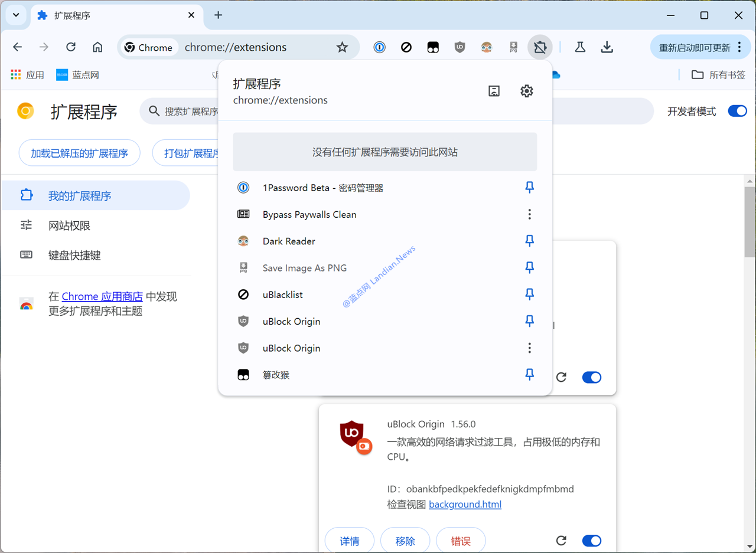Disable the uBlock Origin 1.56.0 extension toggle

click(x=592, y=541)
